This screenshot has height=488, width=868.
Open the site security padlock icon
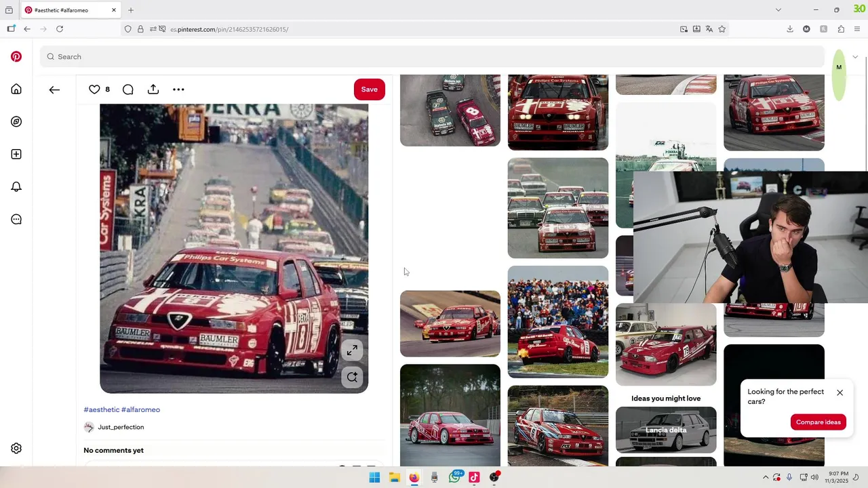(x=140, y=29)
